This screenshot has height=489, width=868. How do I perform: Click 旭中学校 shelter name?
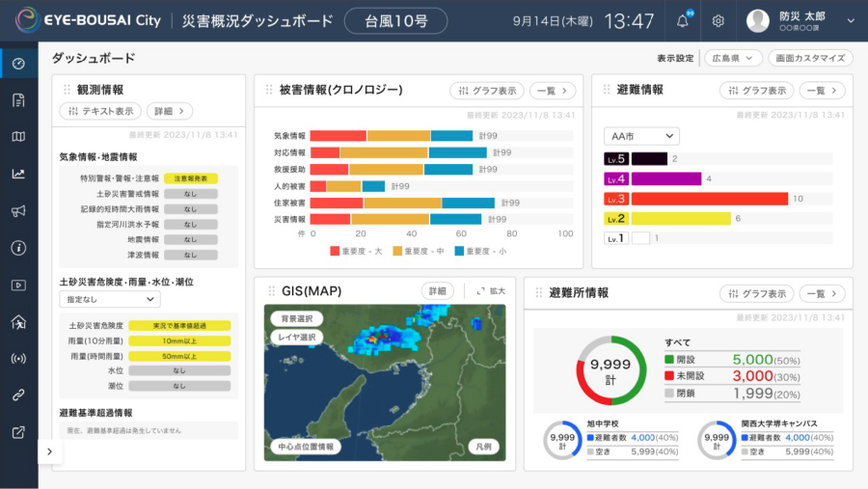point(603,423)
